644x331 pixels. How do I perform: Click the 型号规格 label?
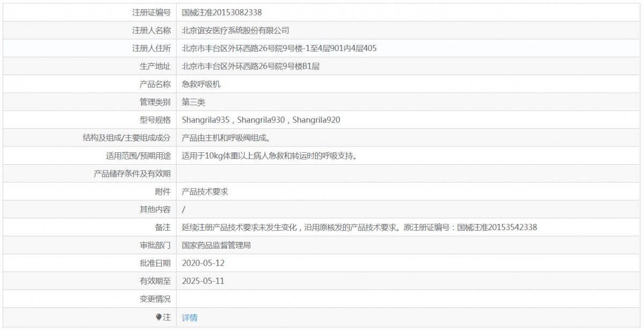155,120
